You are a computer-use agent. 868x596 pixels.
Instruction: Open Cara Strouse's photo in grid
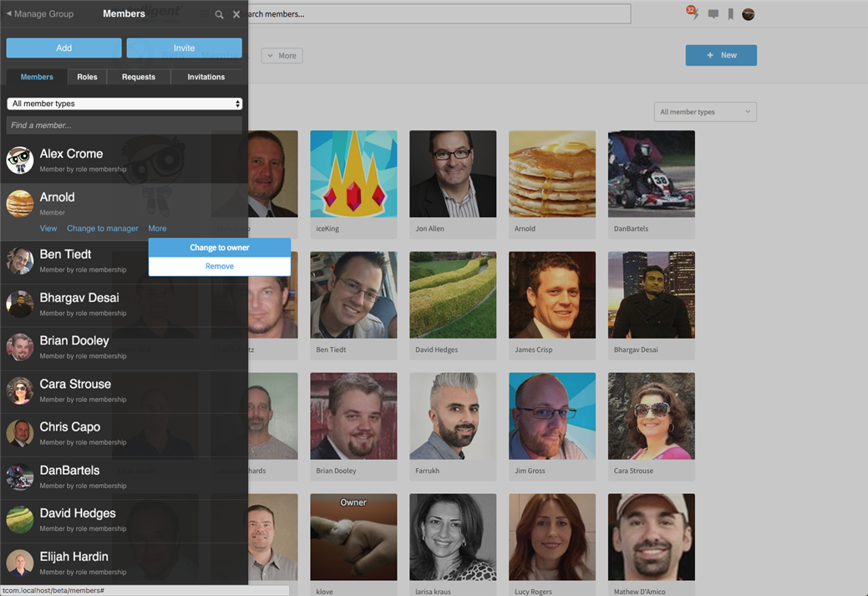pos(651,416)
